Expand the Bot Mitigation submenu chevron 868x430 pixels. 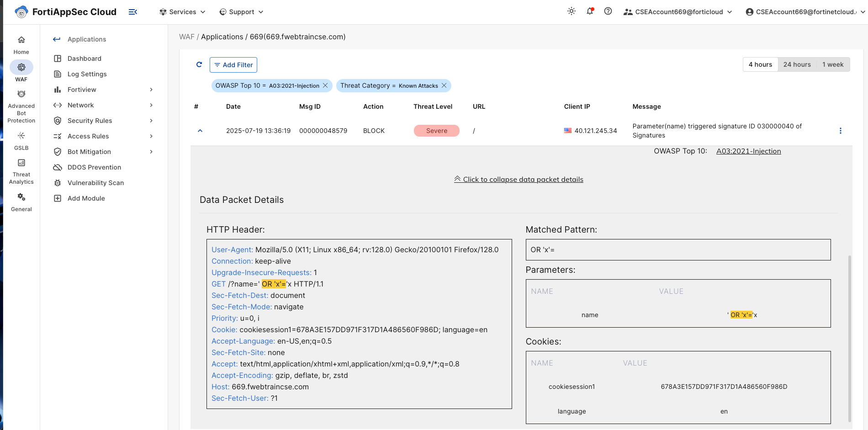[x=151, y=152]
